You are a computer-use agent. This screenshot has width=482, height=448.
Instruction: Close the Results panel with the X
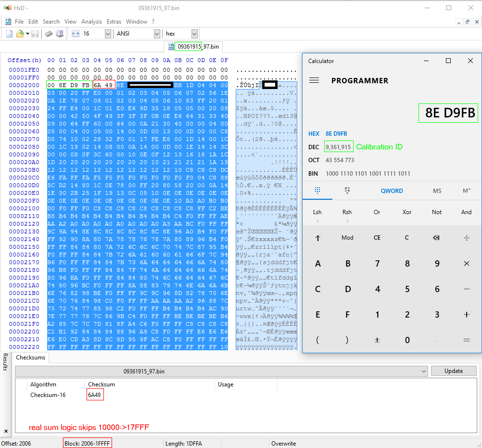[x=6, y=431]
